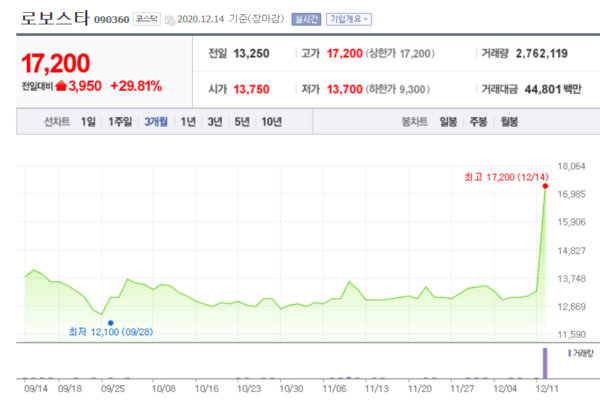Screen dimensions: 600x405
Task: Click the red up-arrow change icon
Action: (61, 86)
